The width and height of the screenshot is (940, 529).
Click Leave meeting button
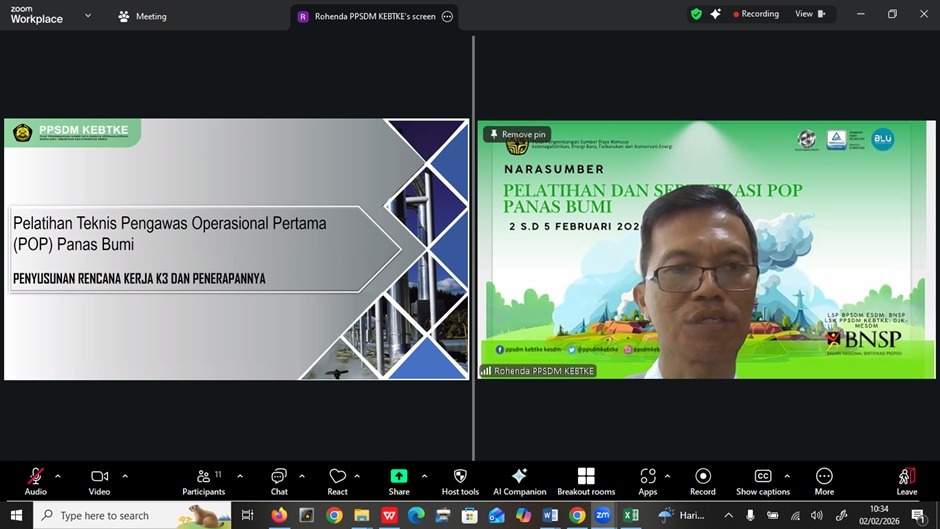(x=906, y=477)
